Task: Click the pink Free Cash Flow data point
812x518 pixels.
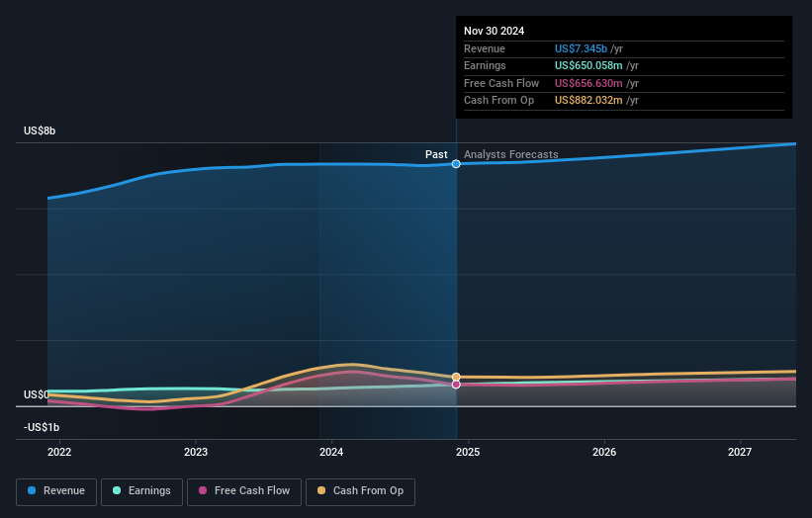Action: click(456, 385)
